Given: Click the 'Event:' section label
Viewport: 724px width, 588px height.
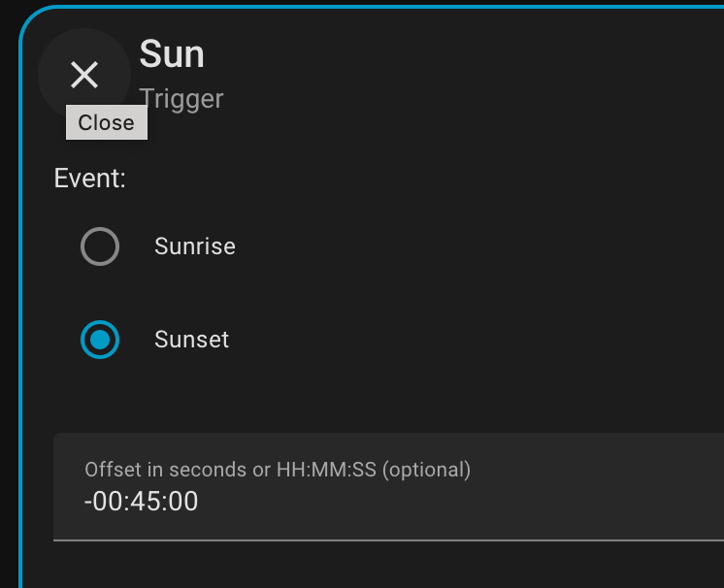Looking at the screenshot, I should (x=89, y=179).
